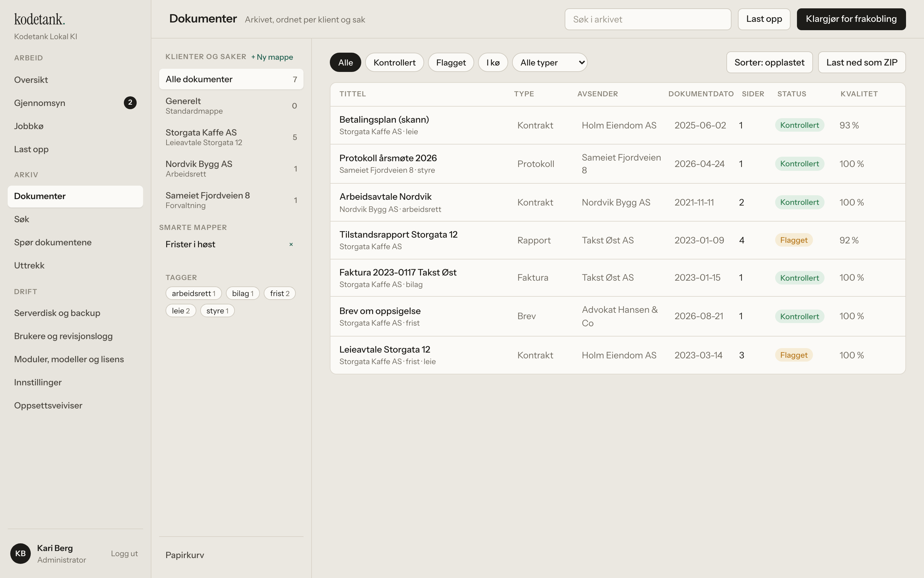
Task: Click the Last opp header button
Action: point(764,19)
